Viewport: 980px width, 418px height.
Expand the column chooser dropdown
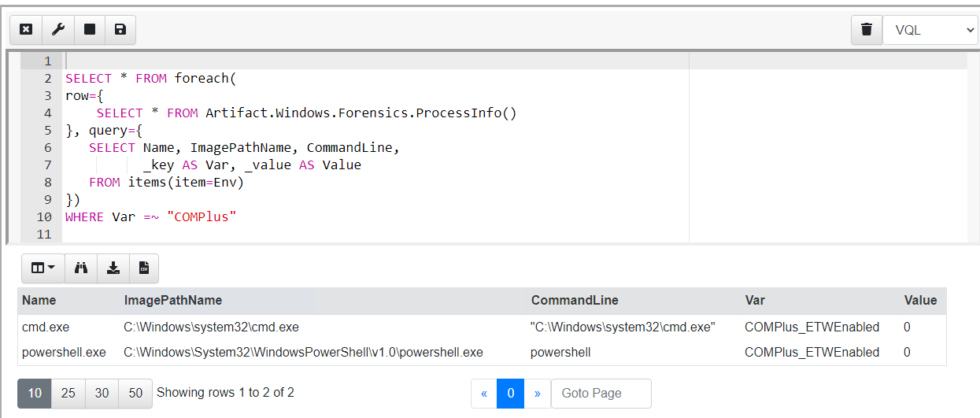tap(43, 268)
